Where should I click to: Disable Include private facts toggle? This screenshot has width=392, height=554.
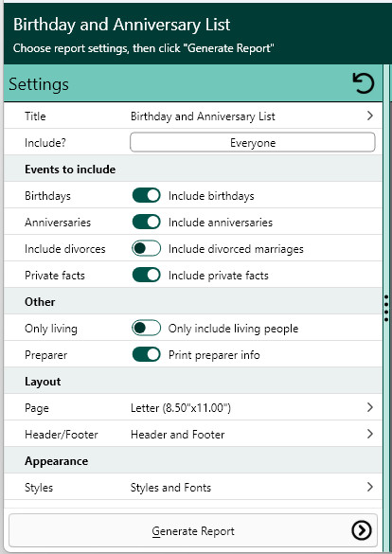tap(146, 275)
